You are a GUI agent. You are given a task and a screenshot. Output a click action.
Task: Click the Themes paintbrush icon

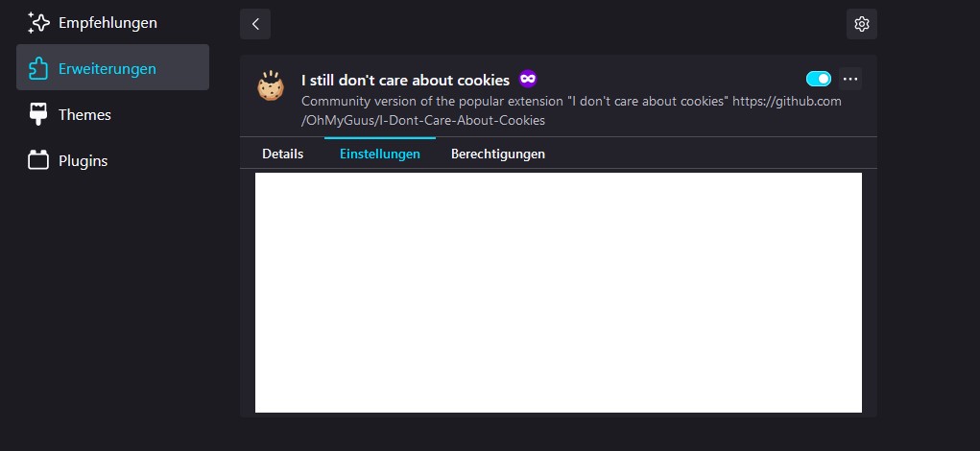(38, 114)
